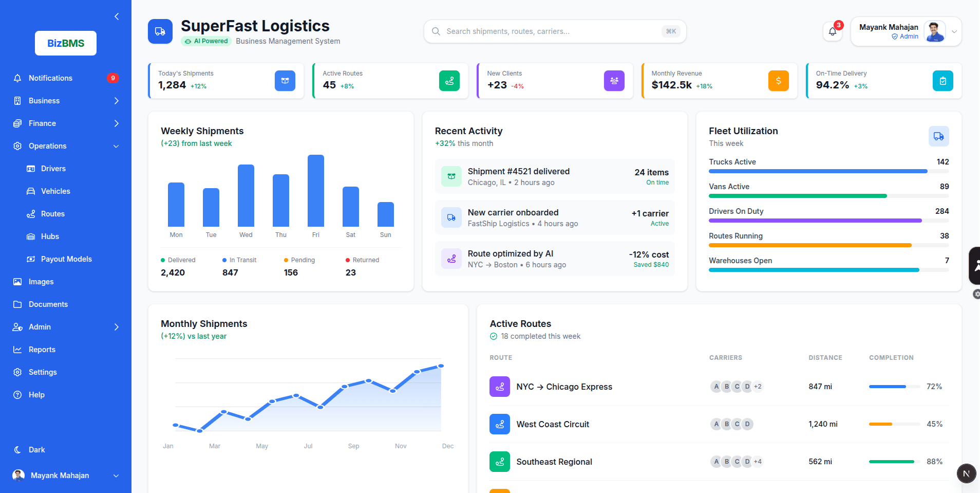This screenshot has height=493, width=980.
Task: Open the Notifications bell icon
Action: point(832,31)
